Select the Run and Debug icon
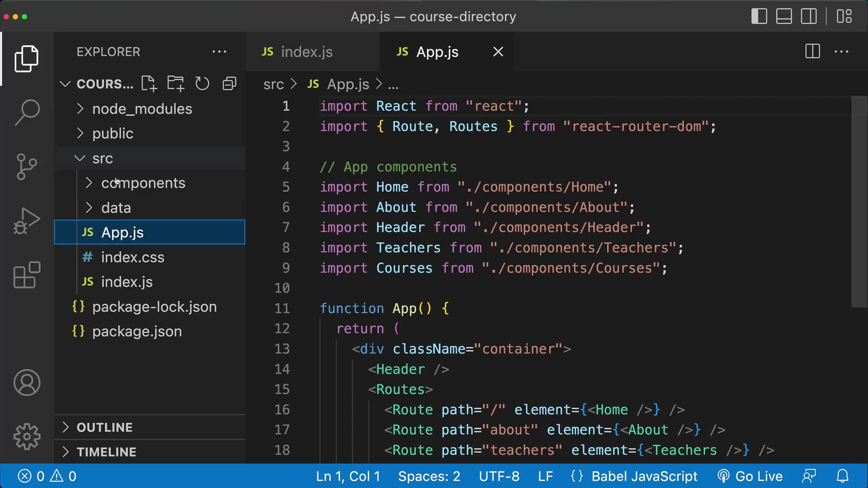The height and width of the screenshot is (488, 868). pos(27,221)
